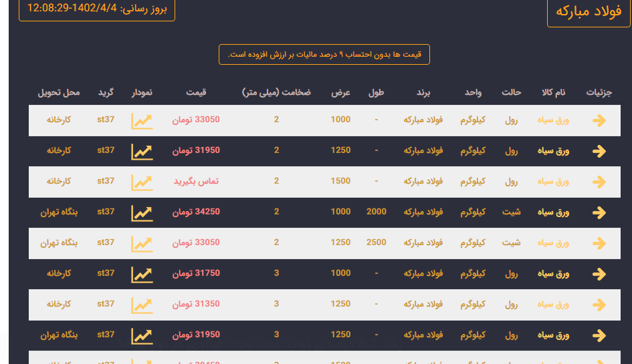Open price chart for the 33050 toman roll row
632x364 pixels.
point(142,121)
